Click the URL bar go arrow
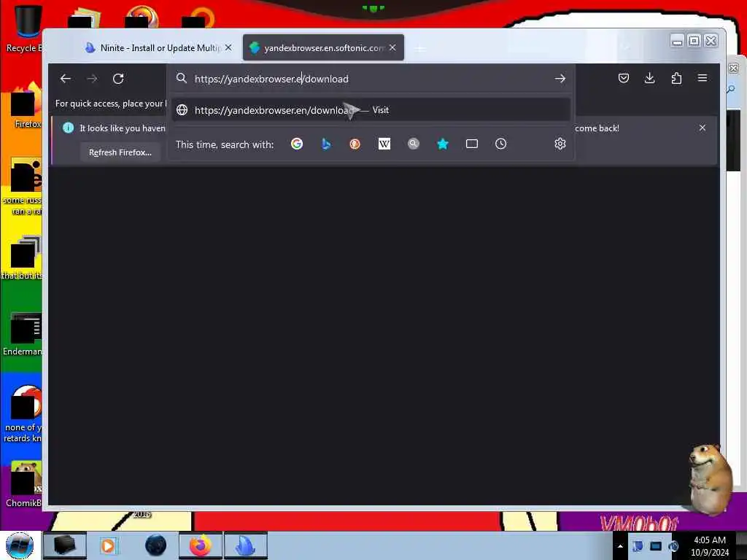This screenshot has height=560, width=747. [x=560, y=79]
